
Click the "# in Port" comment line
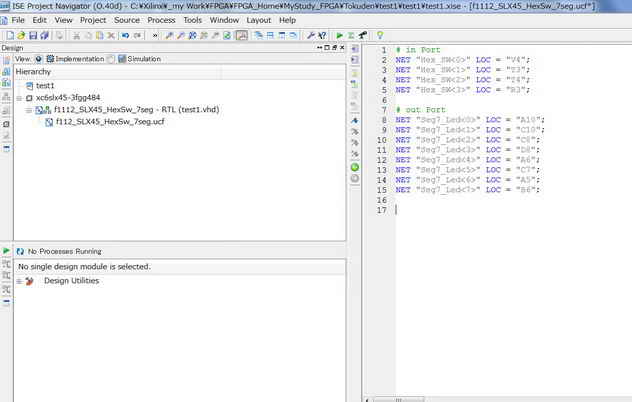(418, 50)
